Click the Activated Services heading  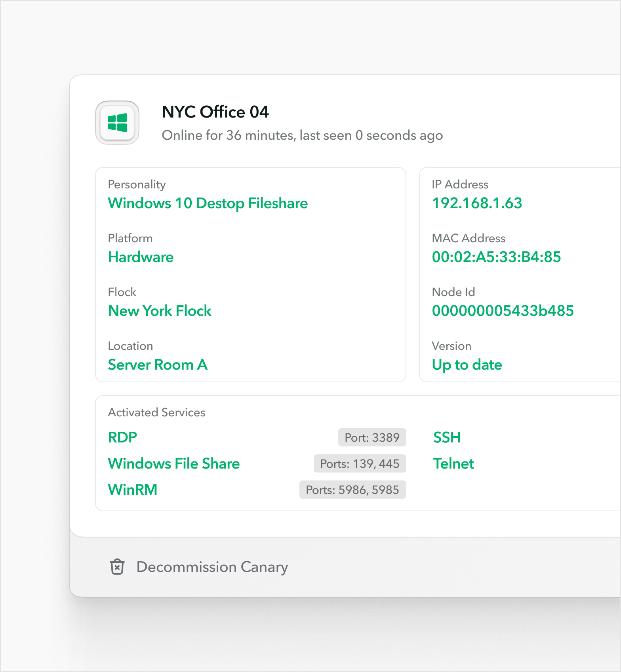(x=157, y=412)
